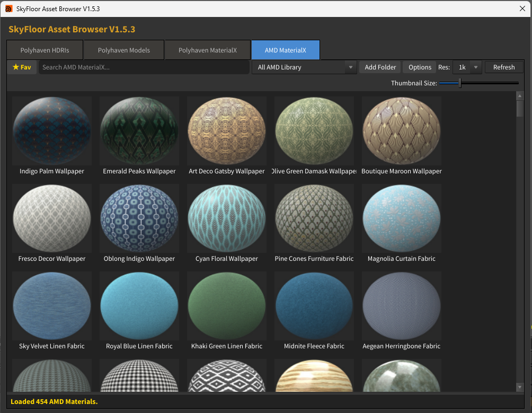This screenshot has width=532, height=413.
Task: Select the Cyan Floral Wallpaper thumbnail
Action: [x=227, y=218]
